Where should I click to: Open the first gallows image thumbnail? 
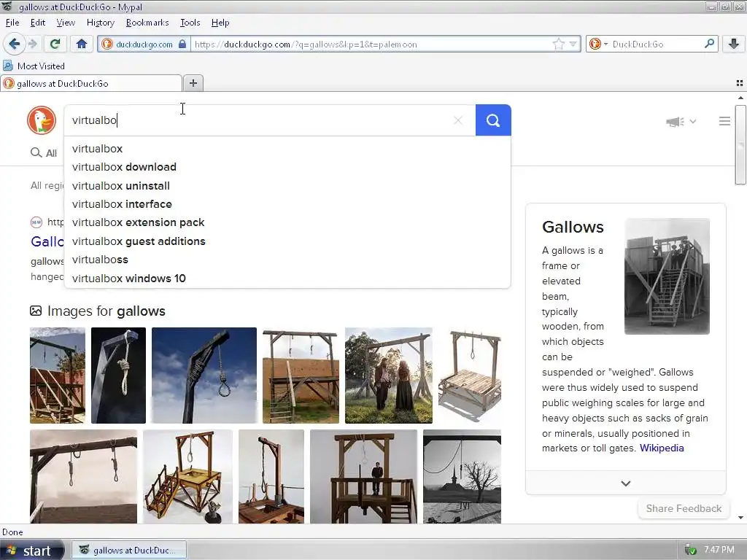pyautogui.click(x=58, y=376)
